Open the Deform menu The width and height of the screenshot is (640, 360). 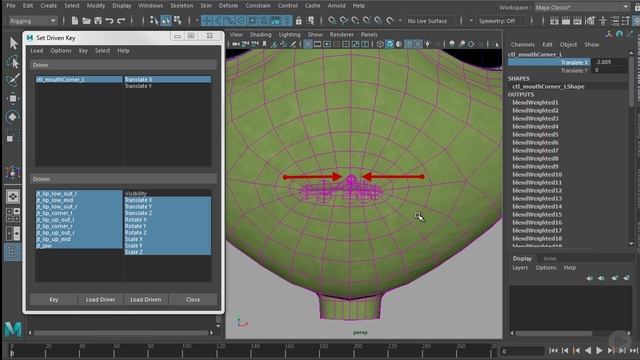(228, 6)
